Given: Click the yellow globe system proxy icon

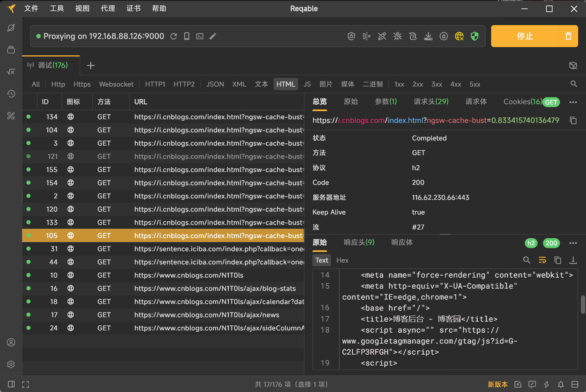Looking at the screenshot, I should (459, 36).
